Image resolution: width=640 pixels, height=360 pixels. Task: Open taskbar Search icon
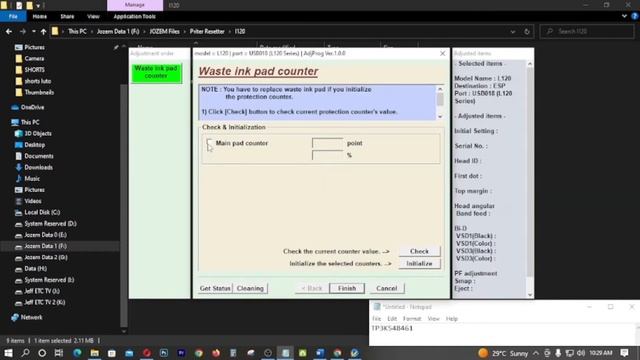coord(25,353)
